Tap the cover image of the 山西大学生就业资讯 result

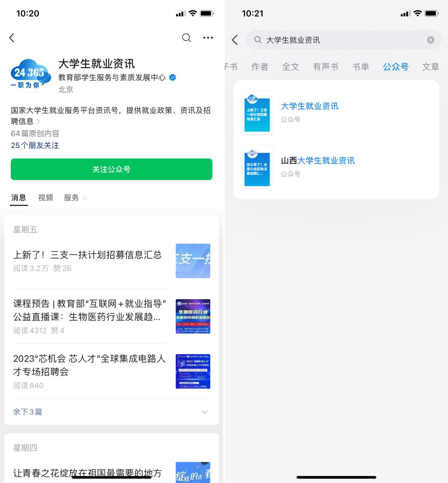[x=257, y=167]
